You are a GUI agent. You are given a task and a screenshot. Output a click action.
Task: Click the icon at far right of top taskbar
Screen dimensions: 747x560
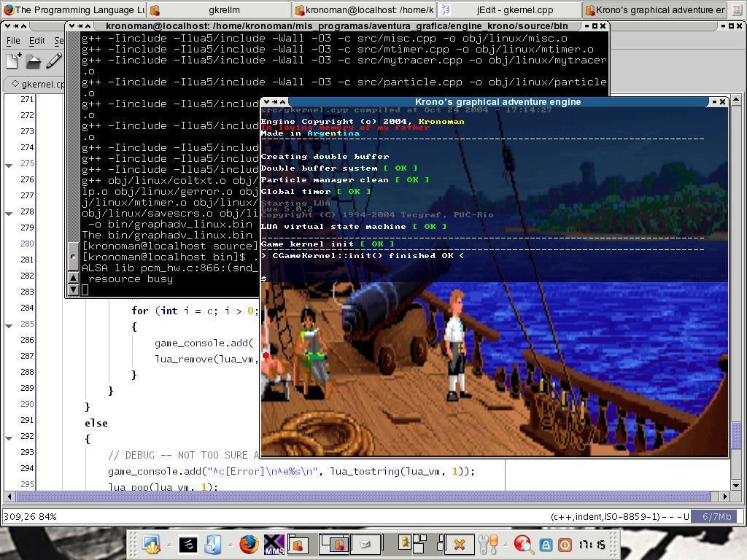click(738, 9)
